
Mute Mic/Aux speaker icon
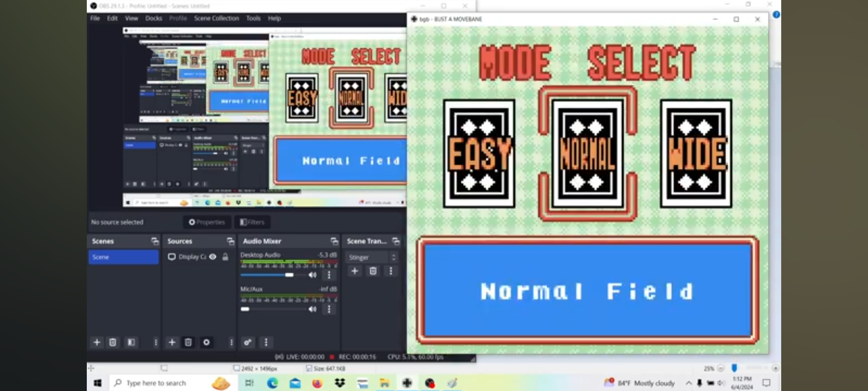point(312,309)
